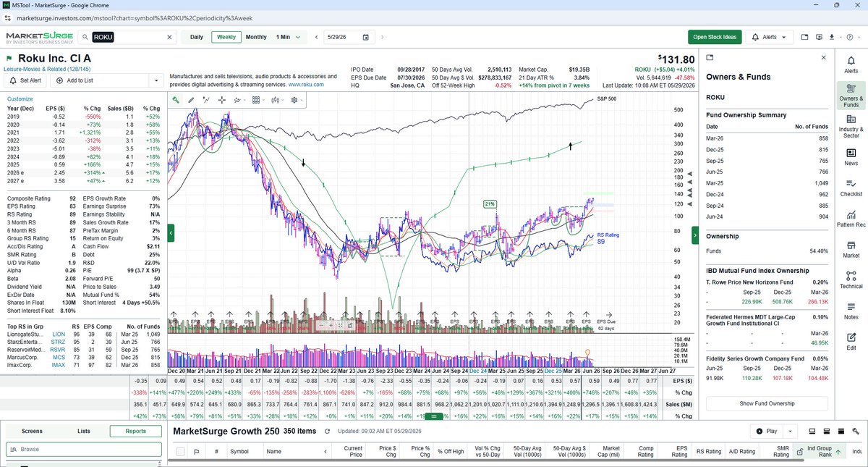The width and height of the screenshot is (868, 467).
Task: Click the Play button
Action: point(765,431)
